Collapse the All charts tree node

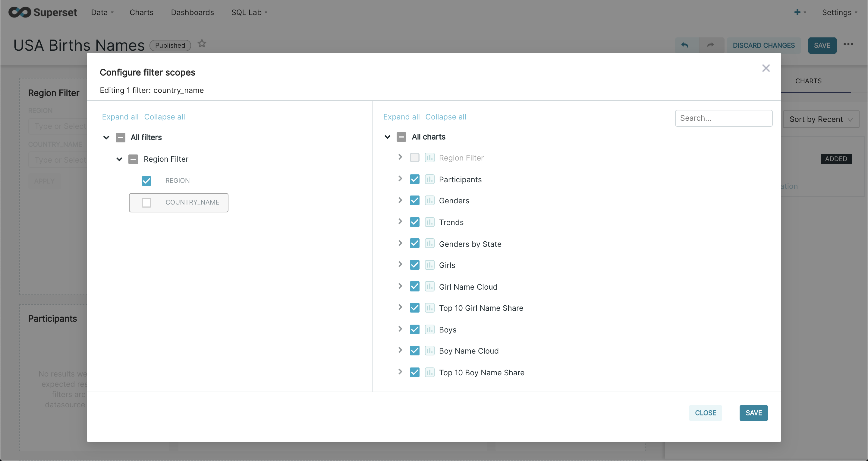point(388,137)
